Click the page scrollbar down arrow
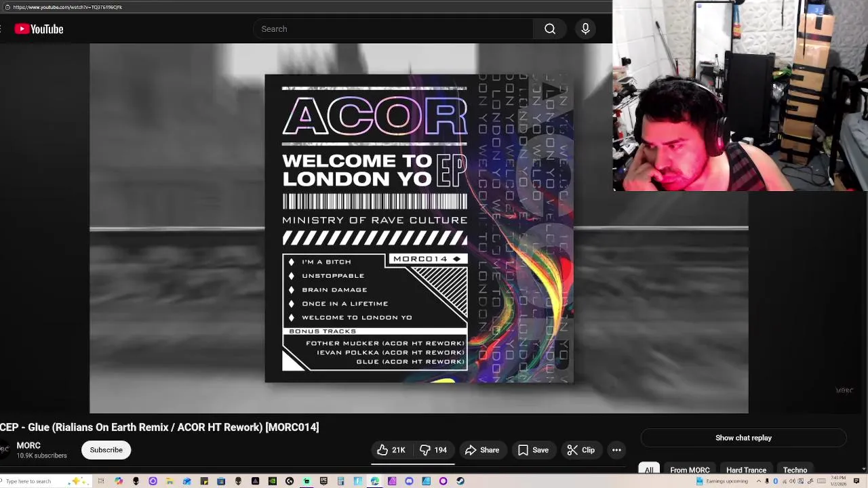 864,469
